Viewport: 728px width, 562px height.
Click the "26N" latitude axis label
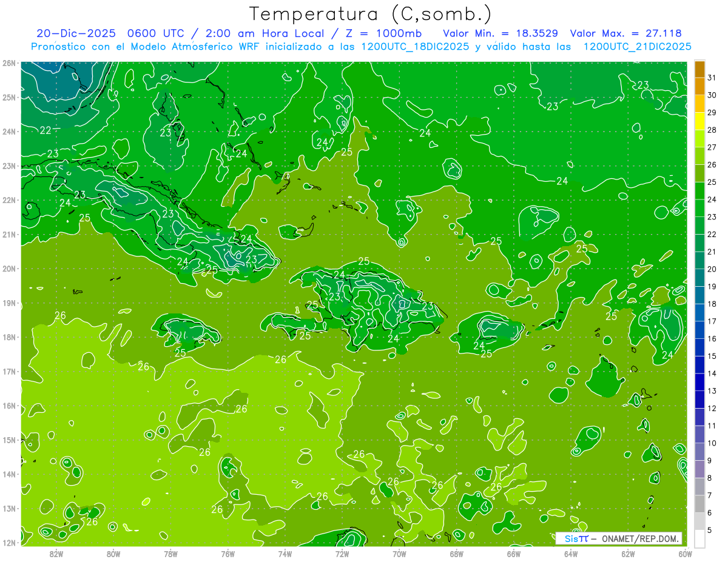click(8, 63)
